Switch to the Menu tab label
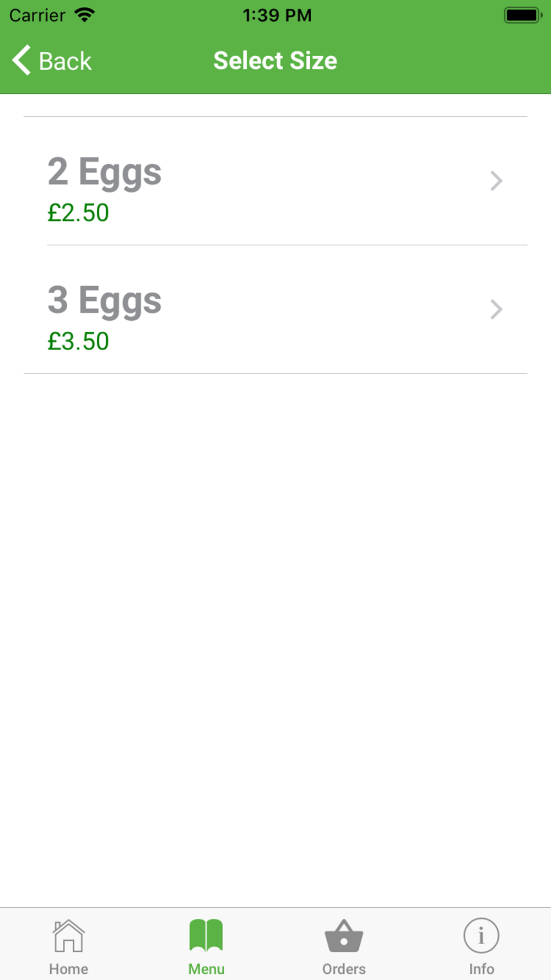This screenshot has height=980, width=551. 206,968
